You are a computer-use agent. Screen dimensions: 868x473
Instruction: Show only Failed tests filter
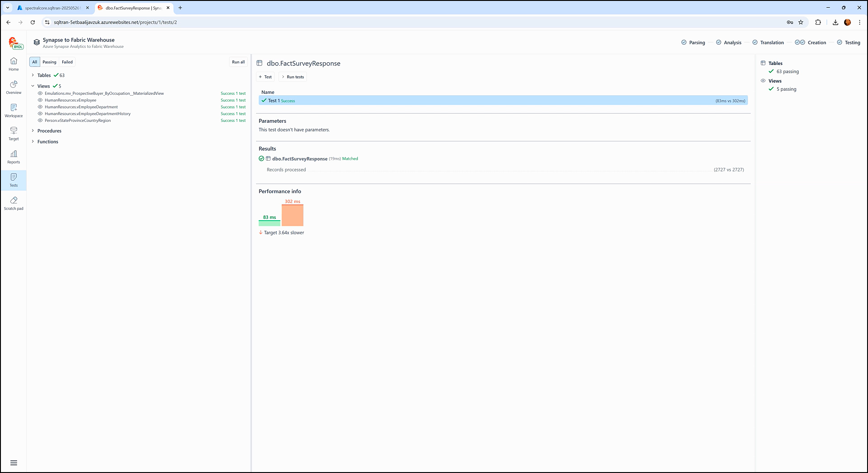tap(67, 62)
